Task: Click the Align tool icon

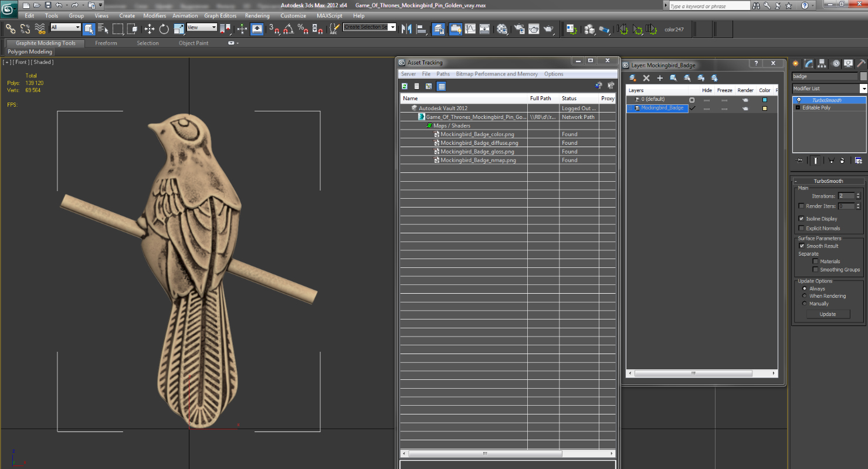Action: pos(421,29)
